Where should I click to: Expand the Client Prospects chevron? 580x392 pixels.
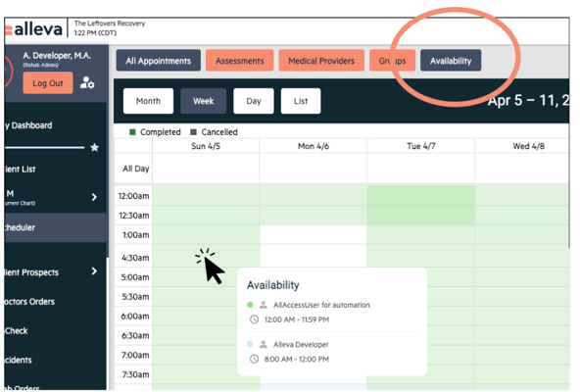pyautogui.click(x=94, y=271)
